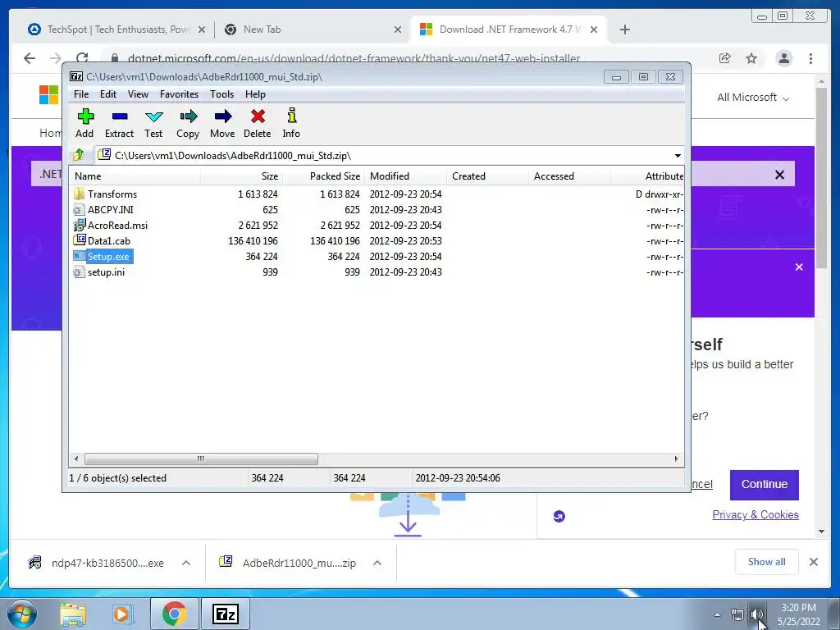Expand the All Microsoft menu
This screenshot has width=840, height=630.
pyautogui.click(x=753, y=98)
